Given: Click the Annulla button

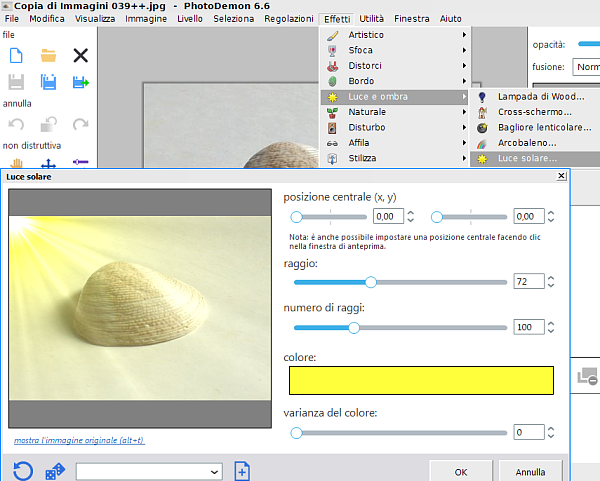Looking at the screenshot, I should pos(530,471).
